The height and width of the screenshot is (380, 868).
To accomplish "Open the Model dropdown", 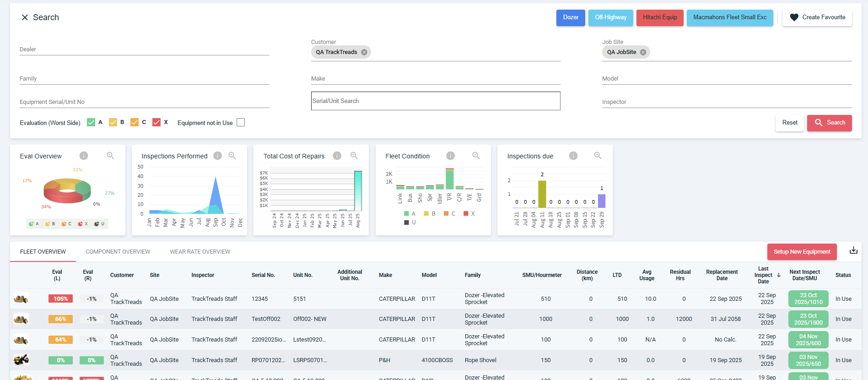I will [x=727, y=79].
